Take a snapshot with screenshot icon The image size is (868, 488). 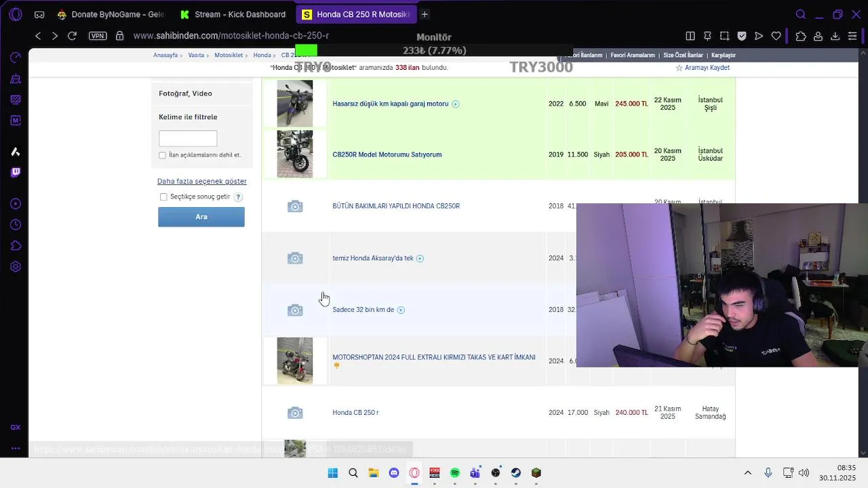click(725, 36)
